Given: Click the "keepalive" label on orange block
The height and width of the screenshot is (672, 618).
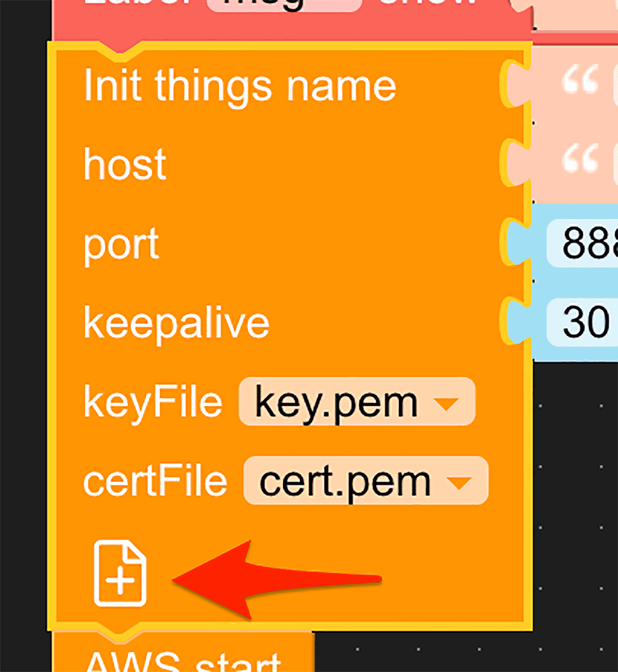Looking at the screenshot, I should (x=176, y=323).
